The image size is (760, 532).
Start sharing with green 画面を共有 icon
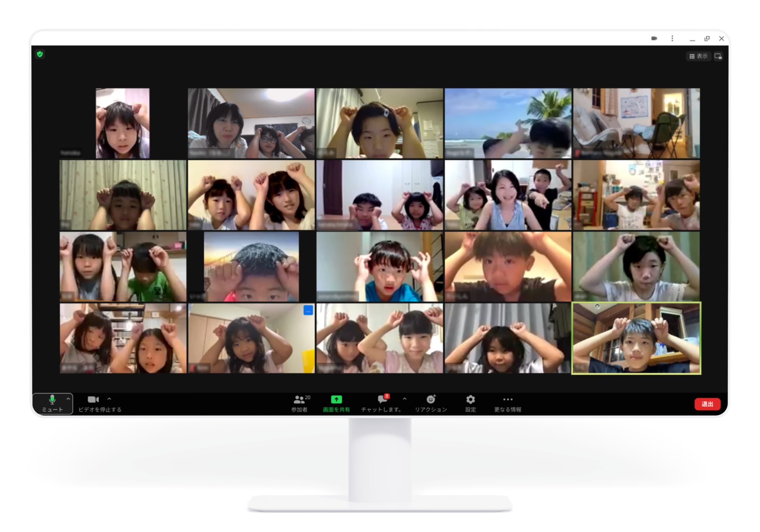coord(336,400)
